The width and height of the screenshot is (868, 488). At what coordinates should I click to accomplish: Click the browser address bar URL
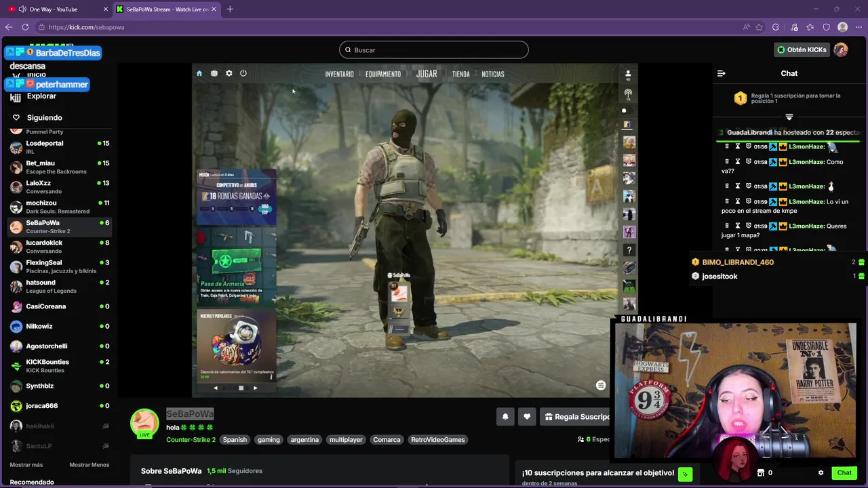pos(86,27)
